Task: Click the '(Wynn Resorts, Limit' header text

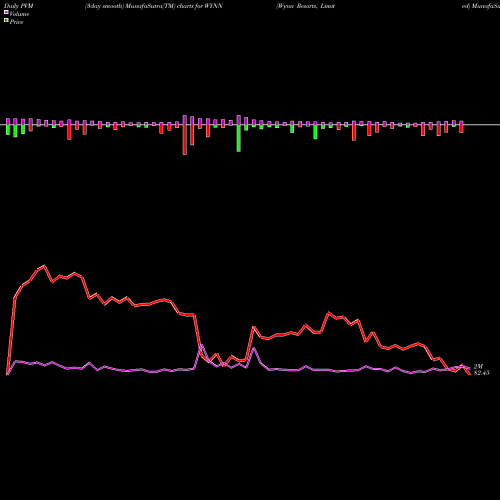Action: (305, 6)
